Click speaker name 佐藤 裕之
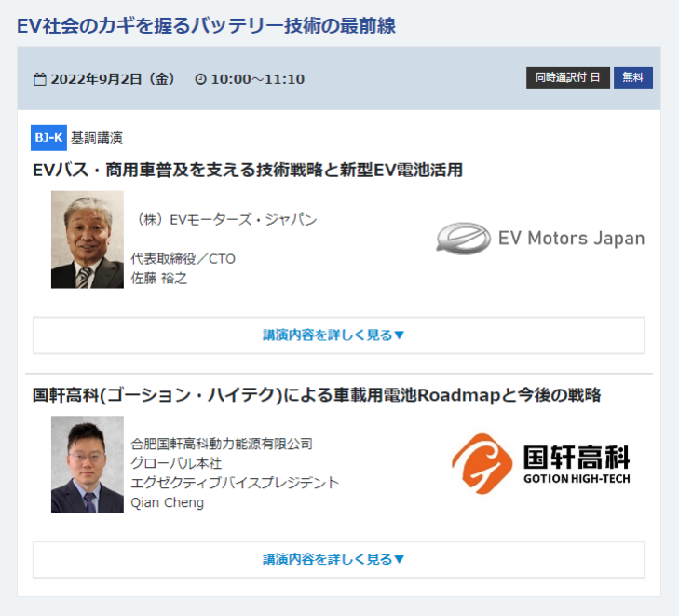 click(x=159, y=278)
